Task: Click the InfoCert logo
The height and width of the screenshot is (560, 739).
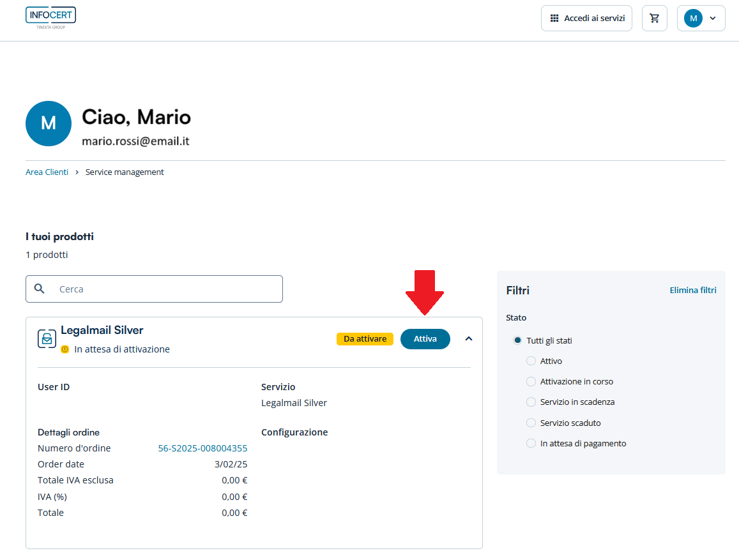Action: [50, 17]
